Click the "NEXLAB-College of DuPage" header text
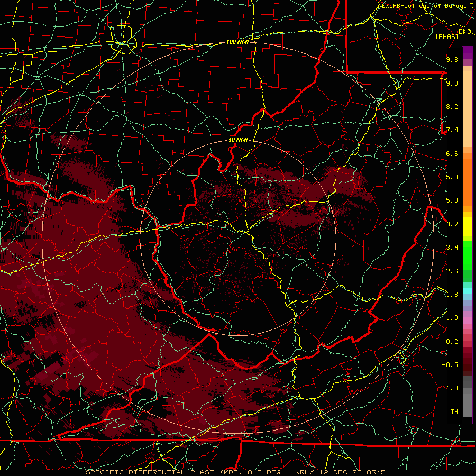476x476 pixels. [x=423, y=6]
